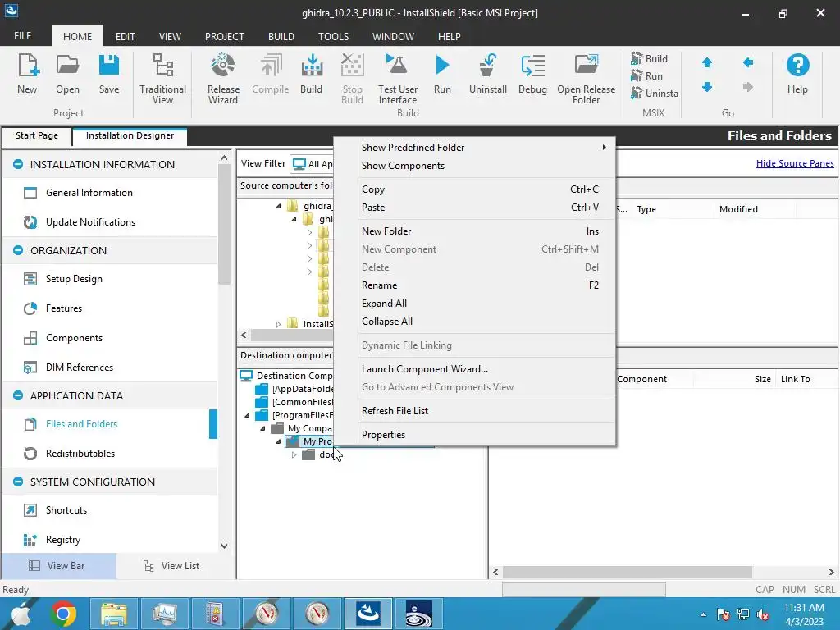Open Help from the ribbon
The image size is (840, 630).
797,75
